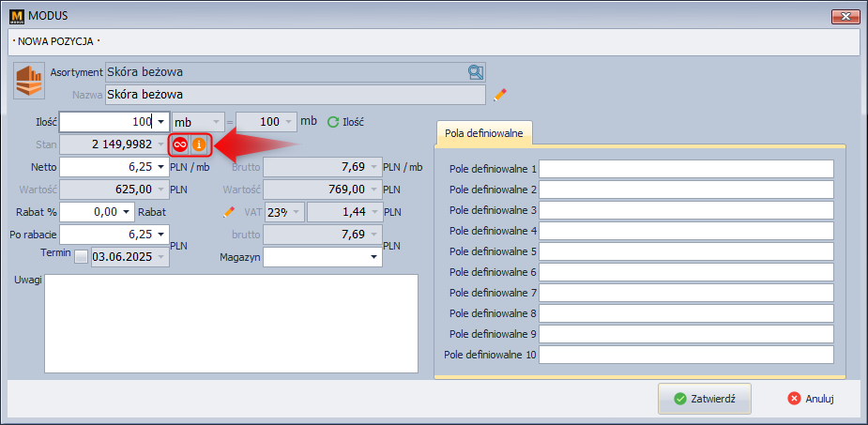Toggle the Termin date checkbox

click(81, 256)
